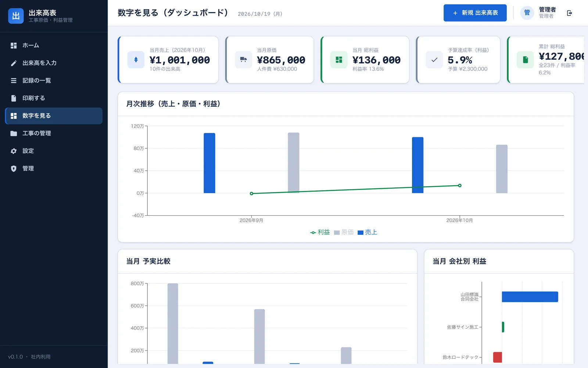Click the v0.1.0 社内利用 version text

point(29,357)
